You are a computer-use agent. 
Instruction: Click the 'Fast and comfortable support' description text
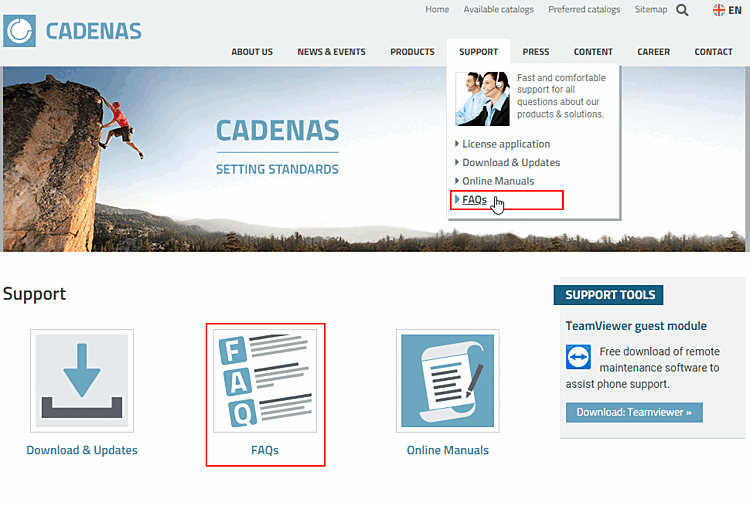[561, 96]
